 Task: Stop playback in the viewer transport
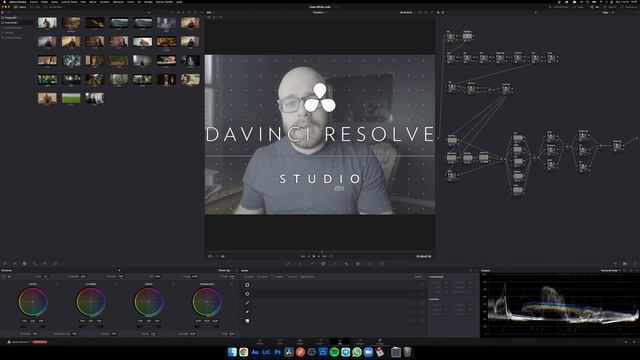pyautogui.click(x=314, y=256)
